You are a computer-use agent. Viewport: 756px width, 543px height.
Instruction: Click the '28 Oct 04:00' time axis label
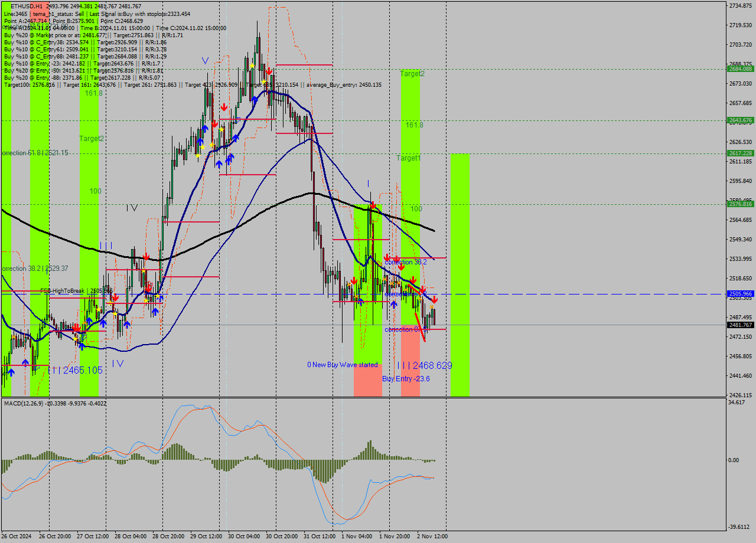(131, 537)
